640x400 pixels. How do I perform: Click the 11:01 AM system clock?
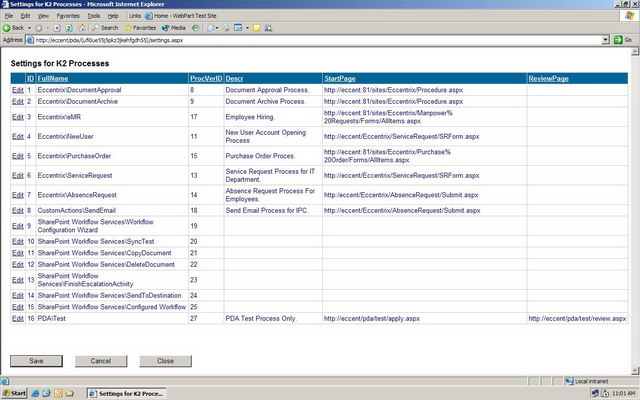(624, 393)
